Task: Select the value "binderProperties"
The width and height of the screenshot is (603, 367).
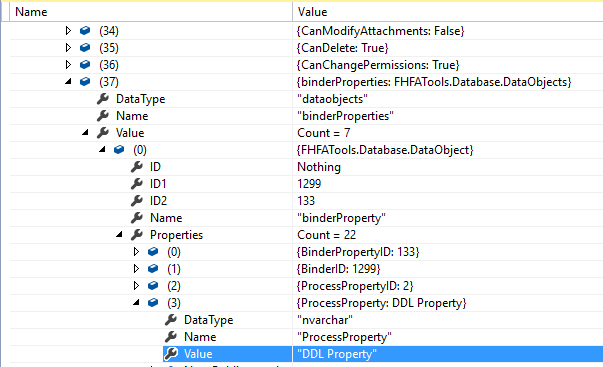Action: click(345, 116)
